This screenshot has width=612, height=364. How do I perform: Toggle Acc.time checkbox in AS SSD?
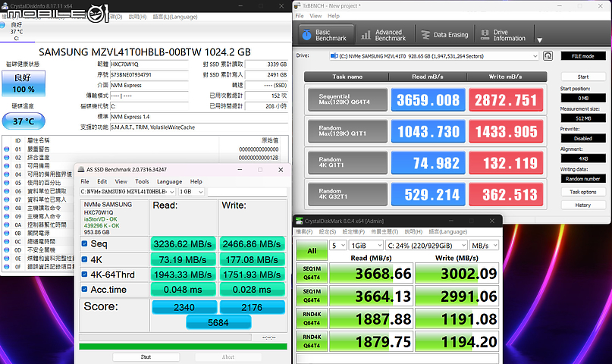click(x=84, y=289)
